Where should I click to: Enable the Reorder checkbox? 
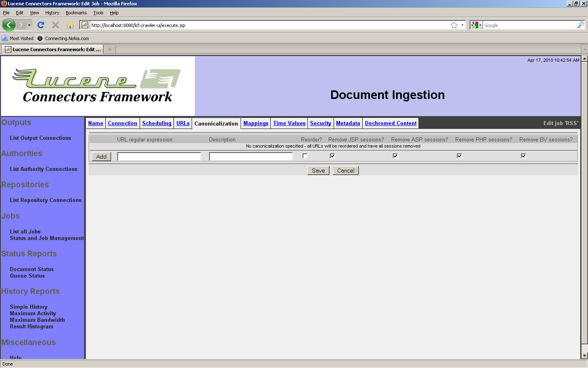pos(305,156)
